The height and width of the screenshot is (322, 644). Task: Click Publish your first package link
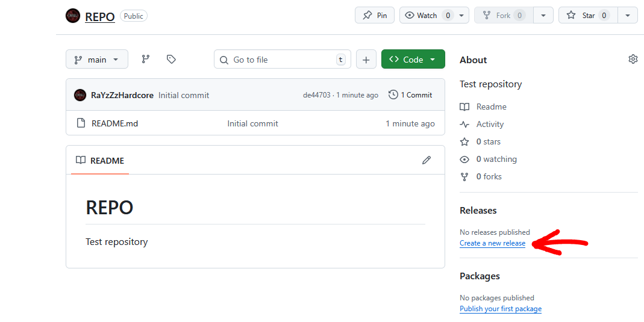point(501,309)
